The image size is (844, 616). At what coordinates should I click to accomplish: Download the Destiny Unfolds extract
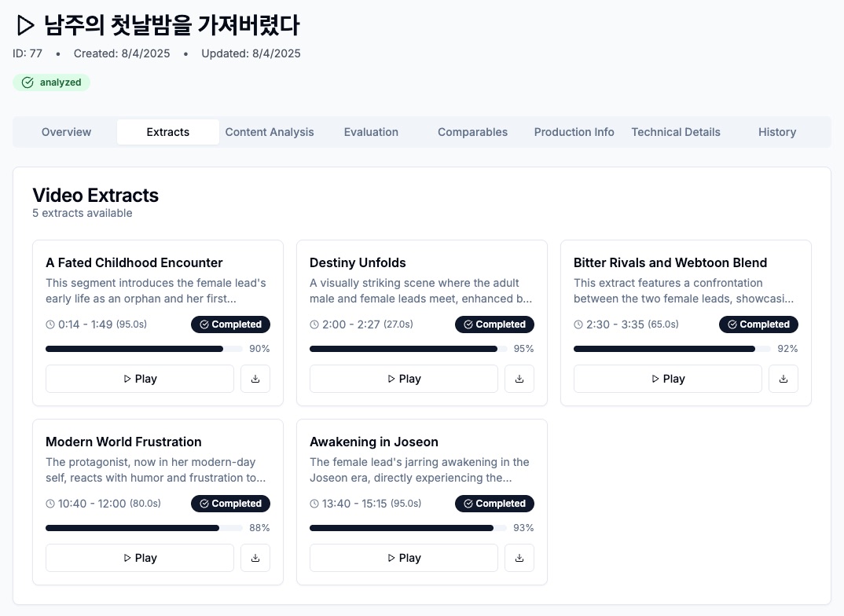pos(519,379)
